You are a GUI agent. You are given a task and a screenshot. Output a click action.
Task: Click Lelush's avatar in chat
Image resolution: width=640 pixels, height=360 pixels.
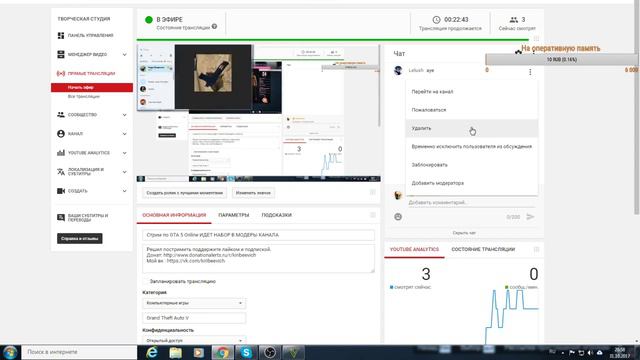coord(398,70)
